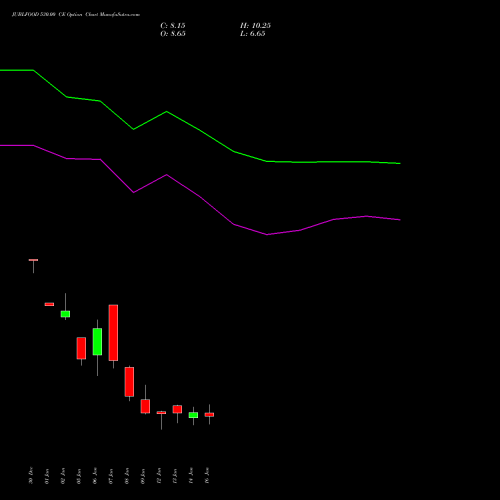
Task: Select the 03 Jan date label
Action: [x=79, y=476]
